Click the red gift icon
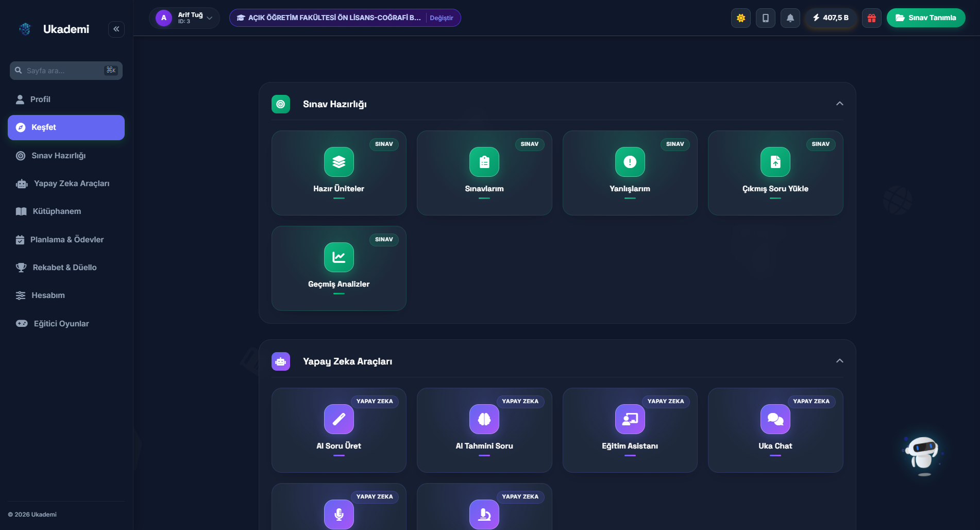Image resolution: width=980 pixels, height=530 pixels. click(x=872, y=18)
